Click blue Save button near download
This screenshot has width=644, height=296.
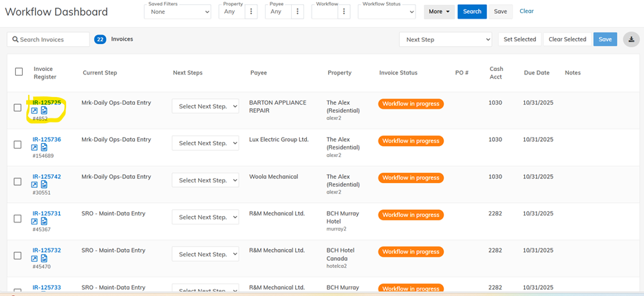[605, 39]
